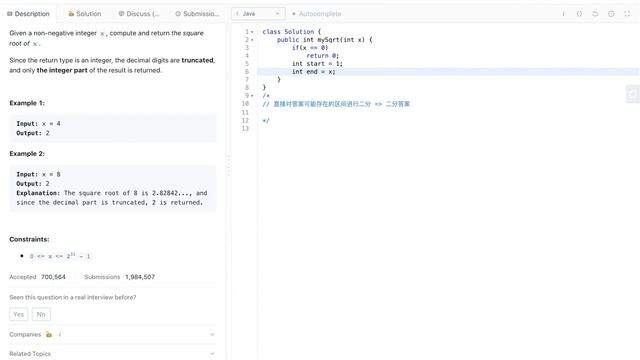Select line number 13 in gutter
This screenshot has height=360, width=640.
click(x=245, y=128)
